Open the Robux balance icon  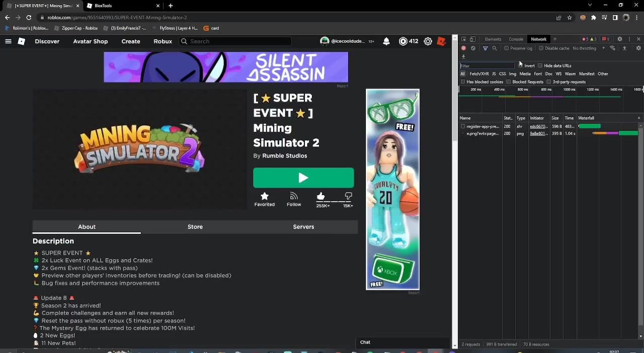click(403, 41)
